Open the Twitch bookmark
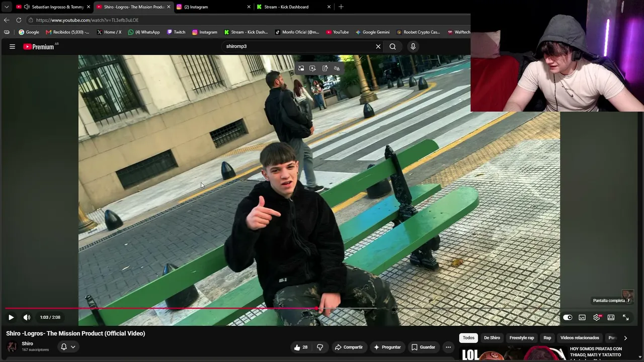The height and width of the screenshot is (362, 644). click(176, 32)
